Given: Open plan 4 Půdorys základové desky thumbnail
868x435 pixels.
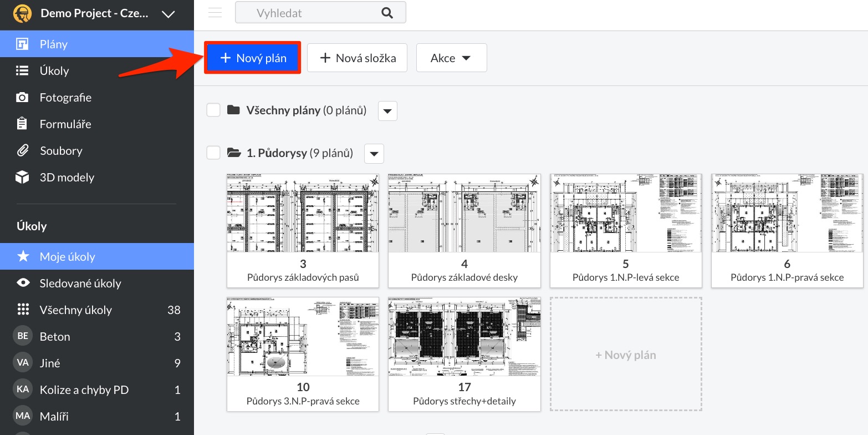Looking at the screenshot, I should 464,213.
